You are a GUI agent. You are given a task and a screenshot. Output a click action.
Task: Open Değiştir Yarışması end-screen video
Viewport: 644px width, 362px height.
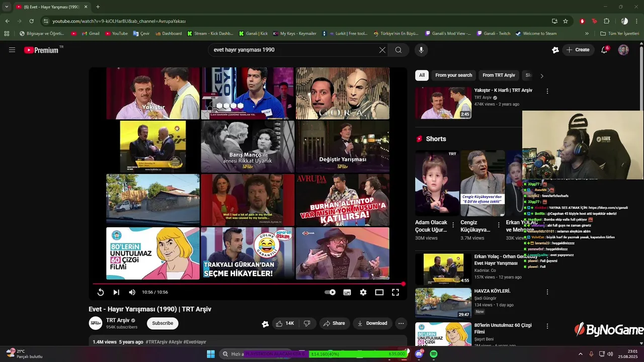343,146
